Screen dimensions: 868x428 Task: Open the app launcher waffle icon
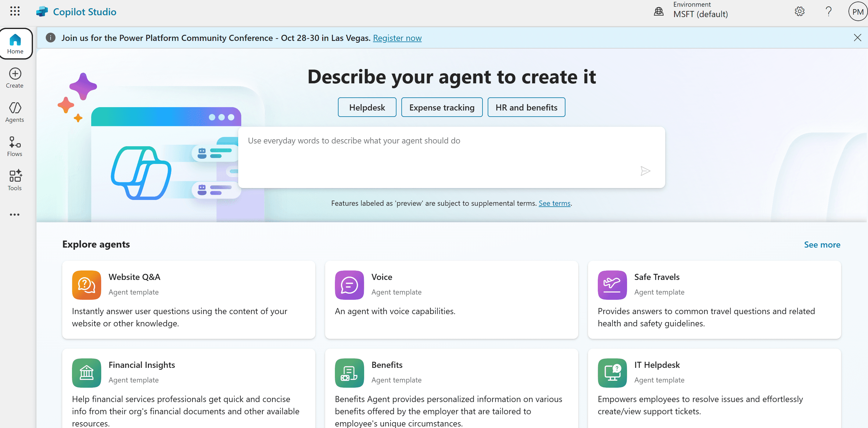(x=15, y=11)
